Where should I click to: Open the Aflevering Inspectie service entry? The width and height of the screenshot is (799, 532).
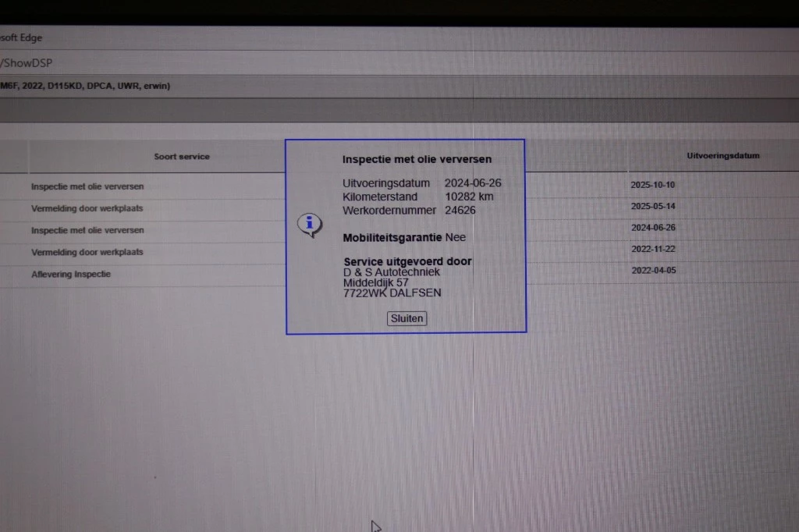71,274
